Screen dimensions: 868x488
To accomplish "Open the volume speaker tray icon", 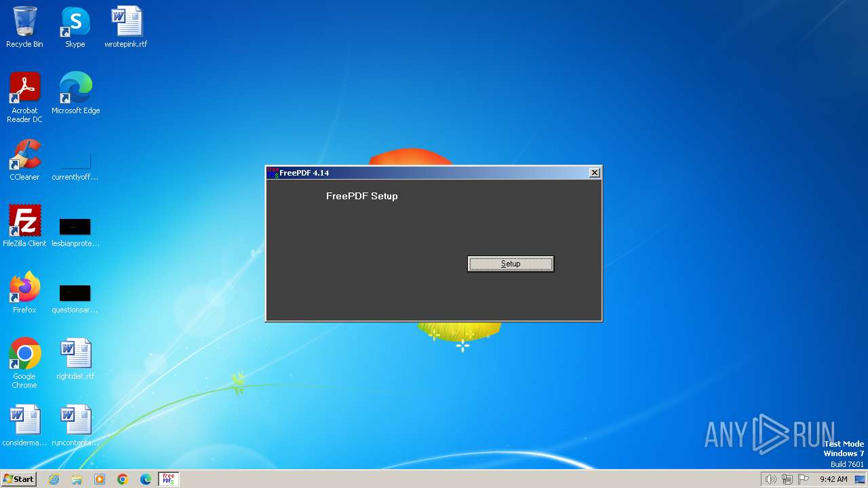I will pyautogui.click(x=770, y=479).
